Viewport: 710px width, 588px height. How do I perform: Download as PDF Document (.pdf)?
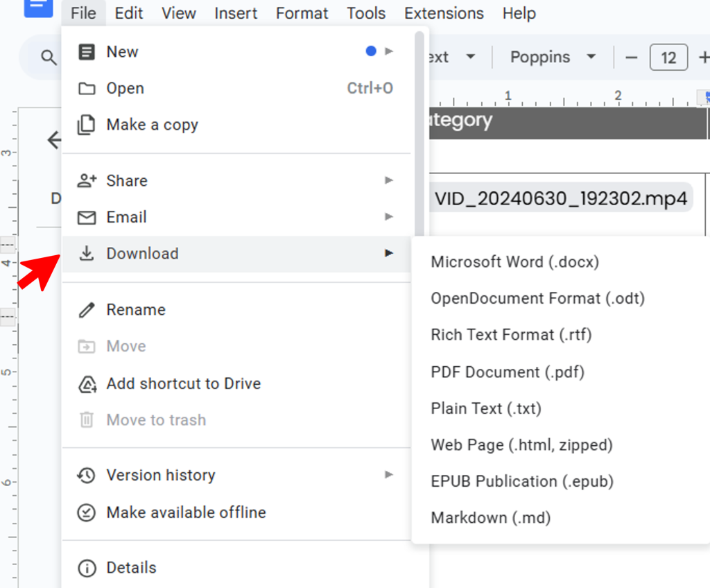pyautogui.click(x=508, y=372)
